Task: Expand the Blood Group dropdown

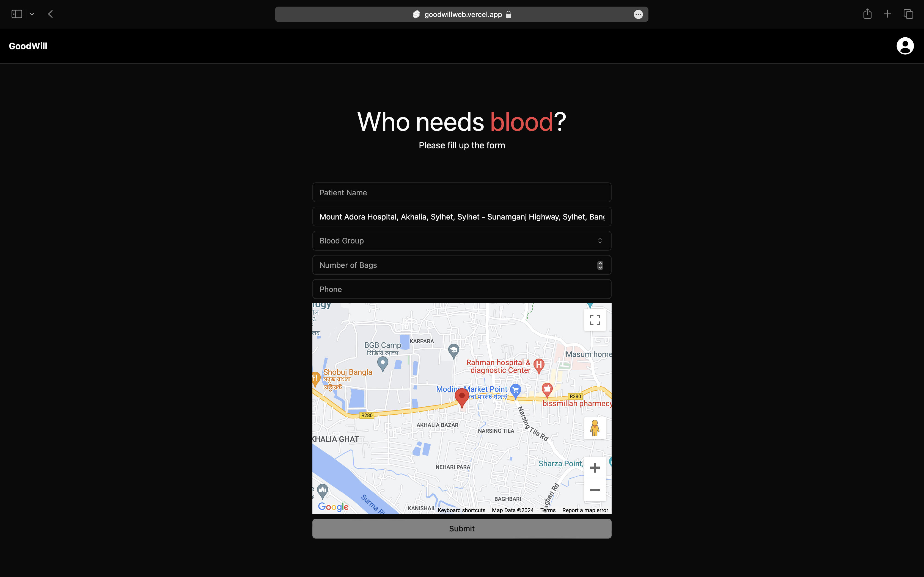Action: pos(462,241)
